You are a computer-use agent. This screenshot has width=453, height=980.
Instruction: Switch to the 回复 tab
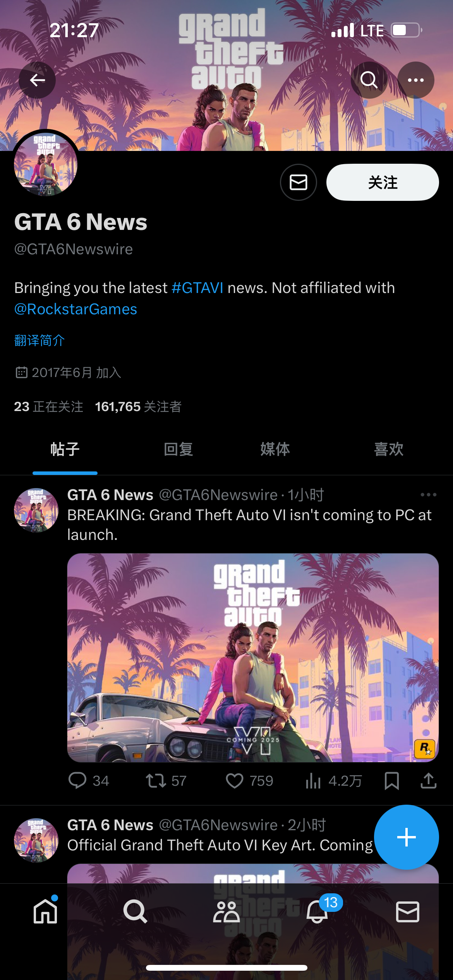(178, 449)
